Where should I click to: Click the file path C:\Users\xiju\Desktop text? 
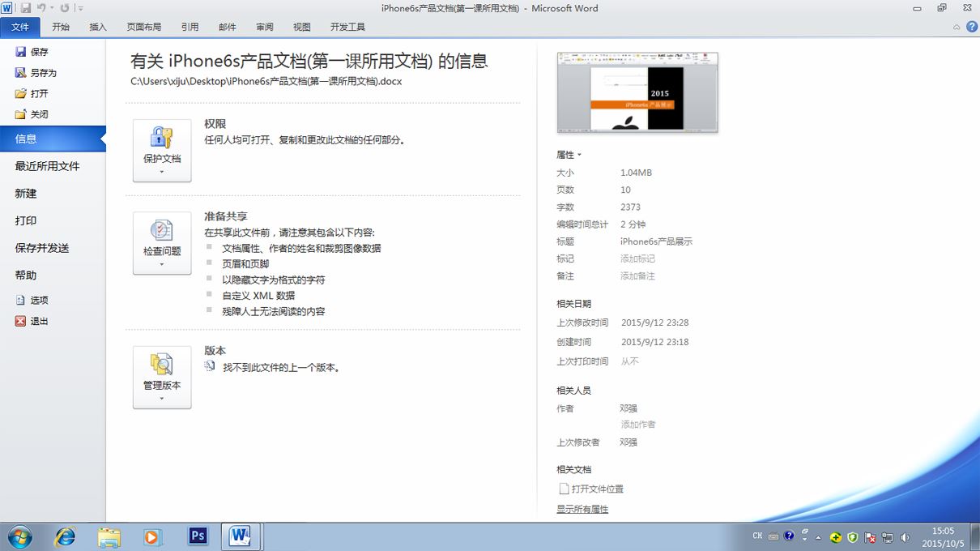tap(266, 81)
